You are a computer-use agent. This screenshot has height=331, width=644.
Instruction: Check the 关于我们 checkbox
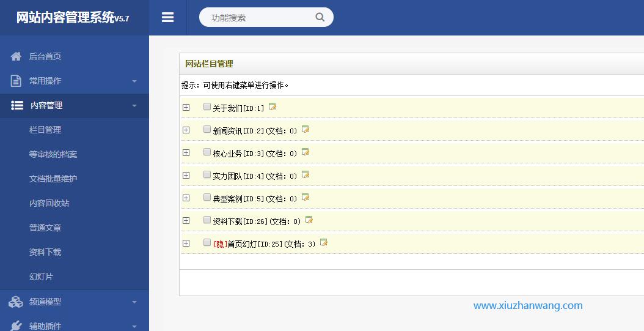(x=207, y=107)
